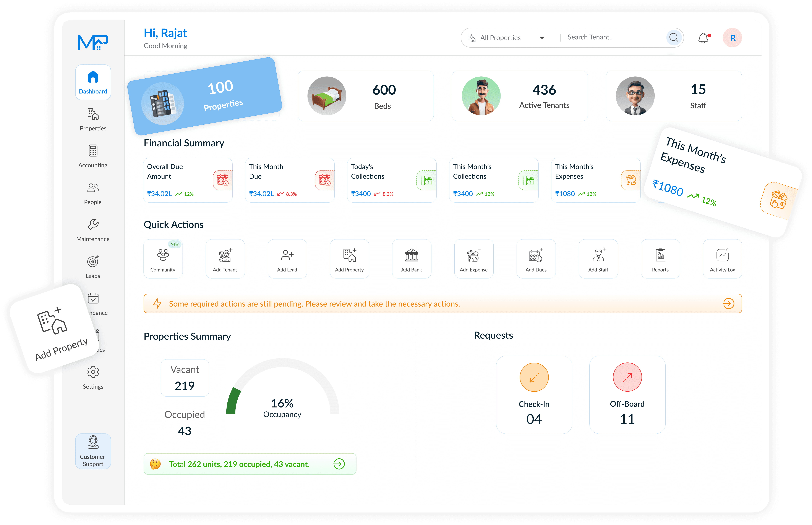Click the Overall Due Amount ₹34.02L value
The height and width of the screenshot is (525, 812).
point(160,194)
